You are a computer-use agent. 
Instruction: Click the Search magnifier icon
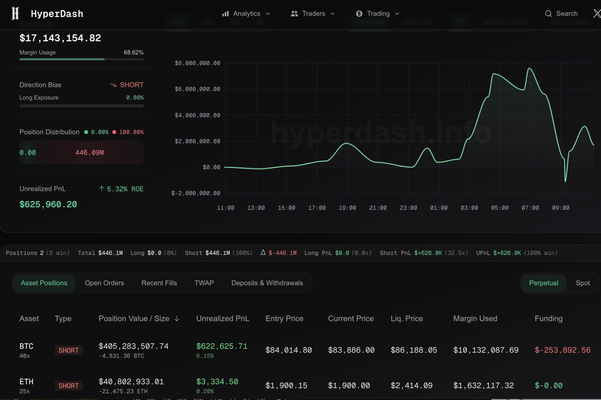tap(548, 13)
